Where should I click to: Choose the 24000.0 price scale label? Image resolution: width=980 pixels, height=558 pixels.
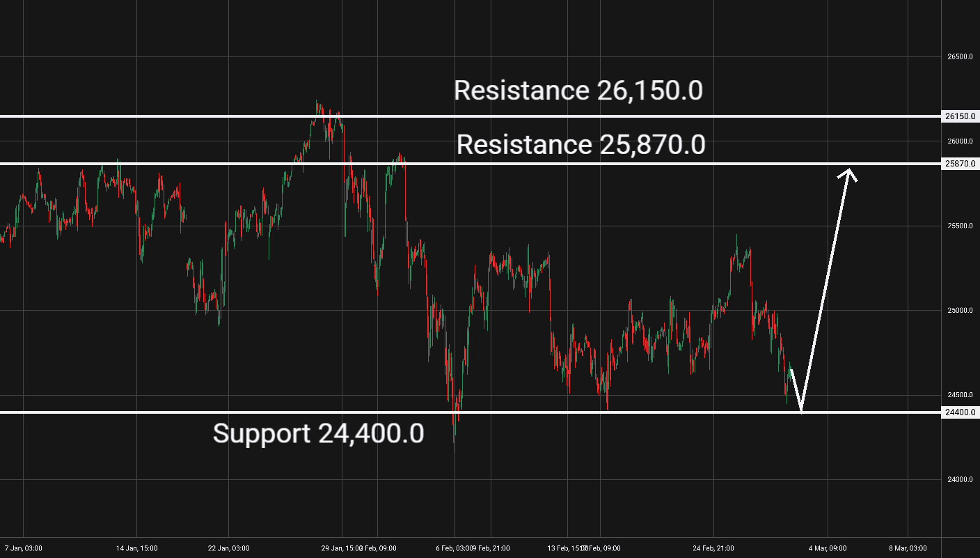coord(959,480)
